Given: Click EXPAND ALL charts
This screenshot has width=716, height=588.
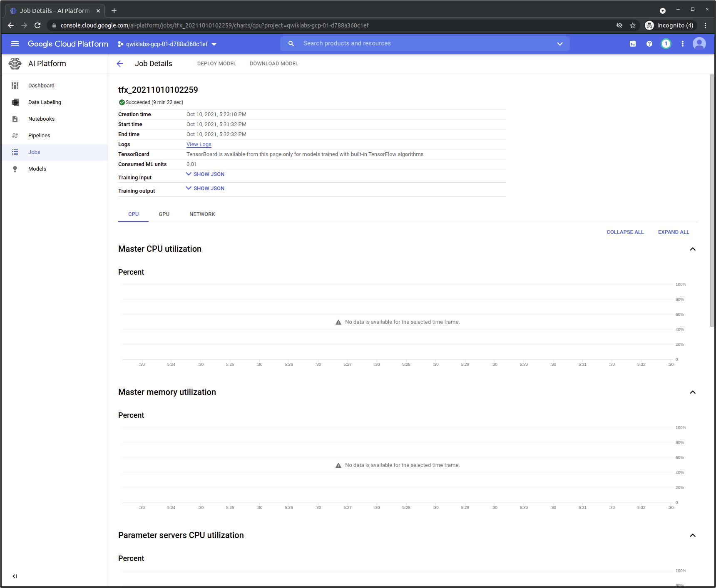Looking at the screenshot, I should [674, 232].
